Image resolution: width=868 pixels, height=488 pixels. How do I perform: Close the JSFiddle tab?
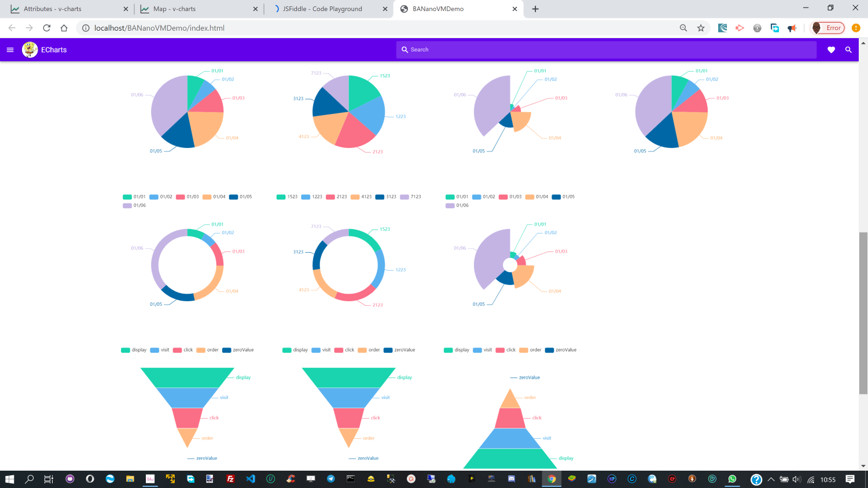click(x=385, y=9)
